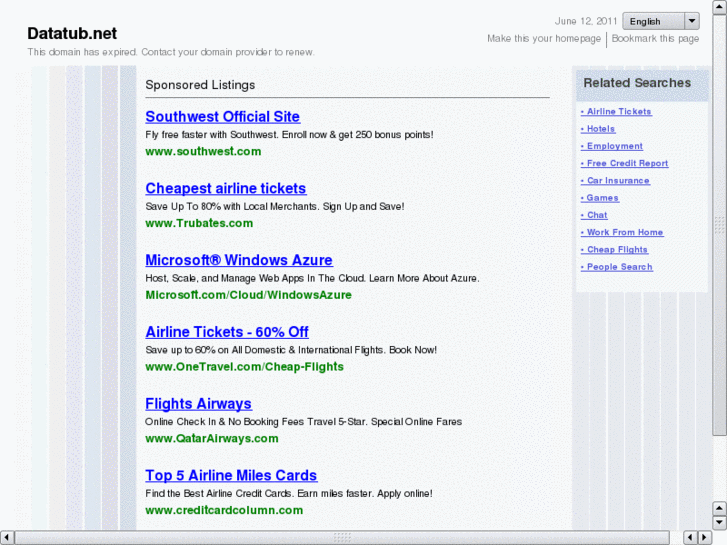727x545 pixels.
Task: Open the Microsoft Windows Azure listing
Action: click(239, 260)
